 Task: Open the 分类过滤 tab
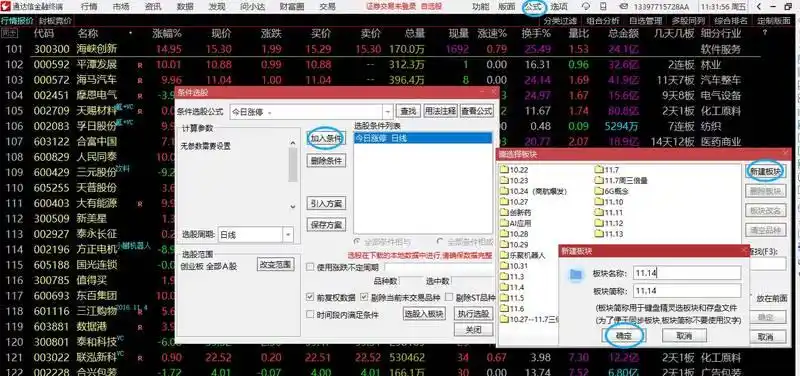560,21
